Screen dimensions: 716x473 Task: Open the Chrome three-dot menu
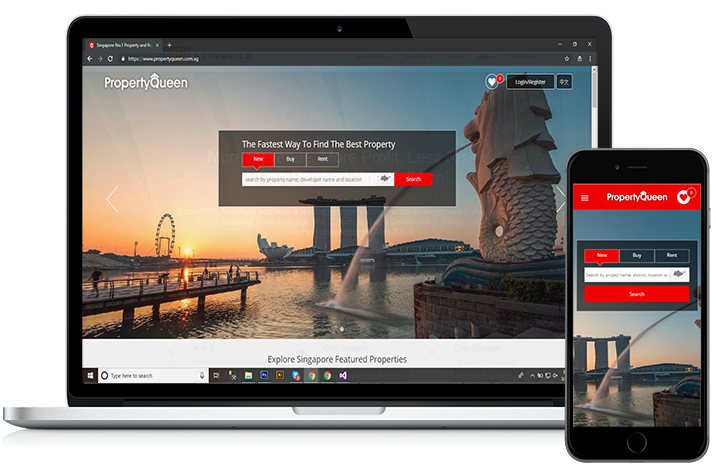590,58
